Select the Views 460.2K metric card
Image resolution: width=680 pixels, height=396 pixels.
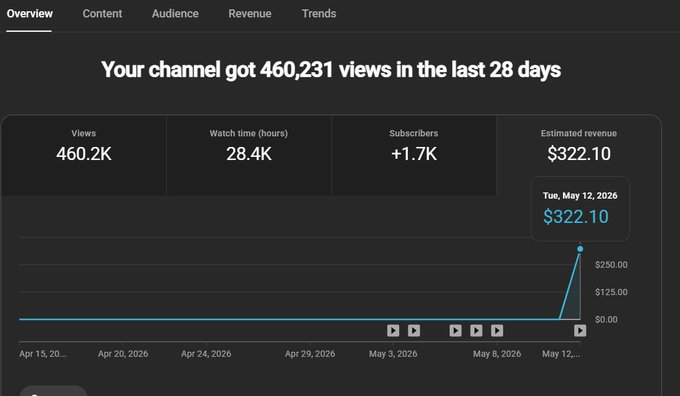[x=84, y=155]
